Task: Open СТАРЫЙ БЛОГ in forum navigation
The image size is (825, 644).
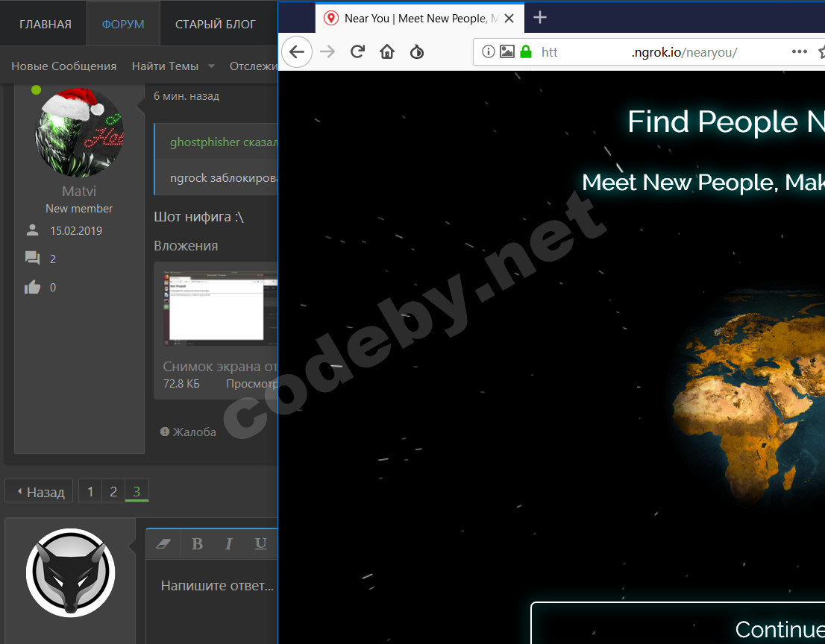Action: click(x=215, y=24)
